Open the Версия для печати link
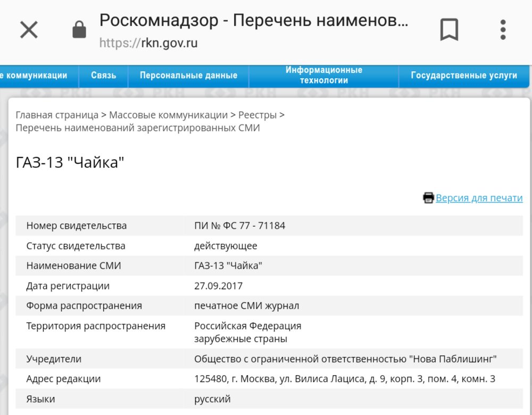 click(479, 198)
